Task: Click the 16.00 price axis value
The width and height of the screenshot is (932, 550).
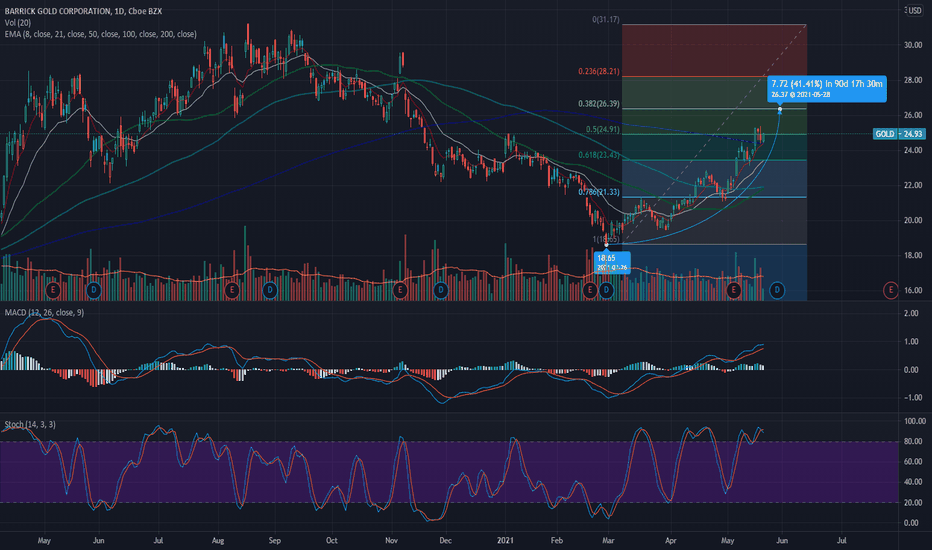Action: tap(913, 290)
